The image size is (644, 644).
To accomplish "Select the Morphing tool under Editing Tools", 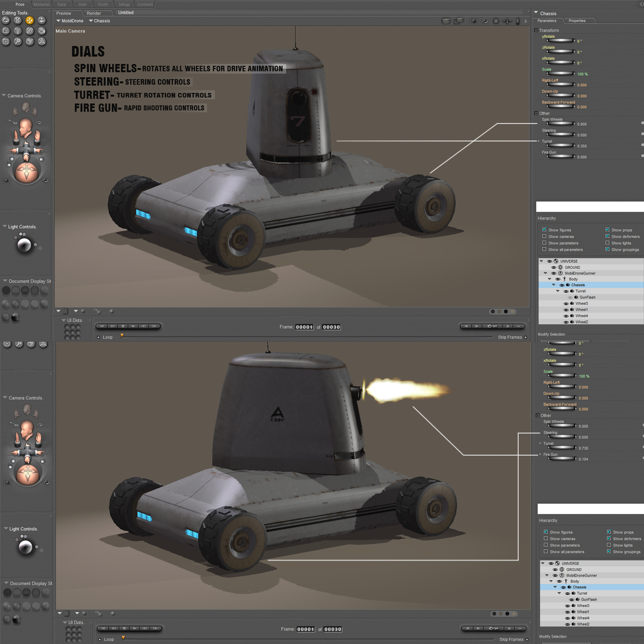I will (x=29, y=41).
